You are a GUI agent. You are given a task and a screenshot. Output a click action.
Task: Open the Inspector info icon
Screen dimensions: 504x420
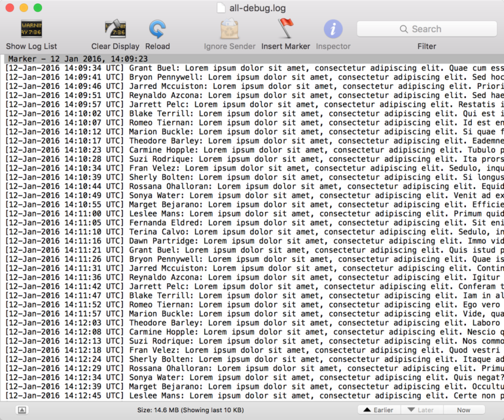(333, 29)
